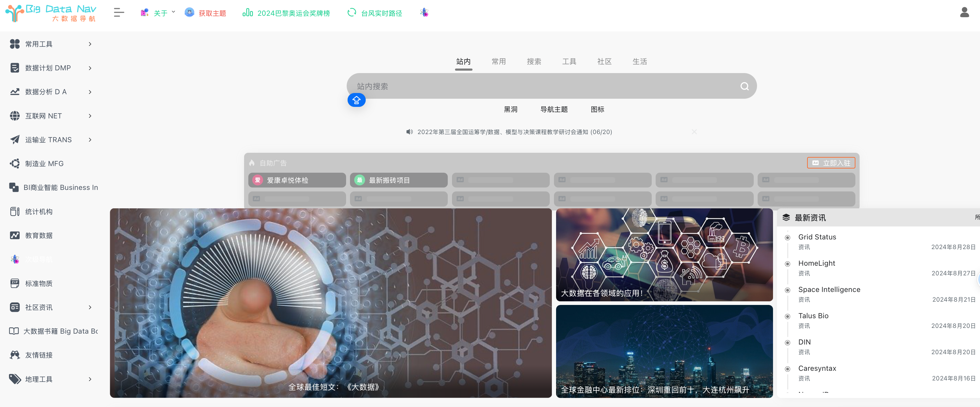Expand the 地理工具 sidebar category
Screen dimensions: 980x407
(90, 379)
